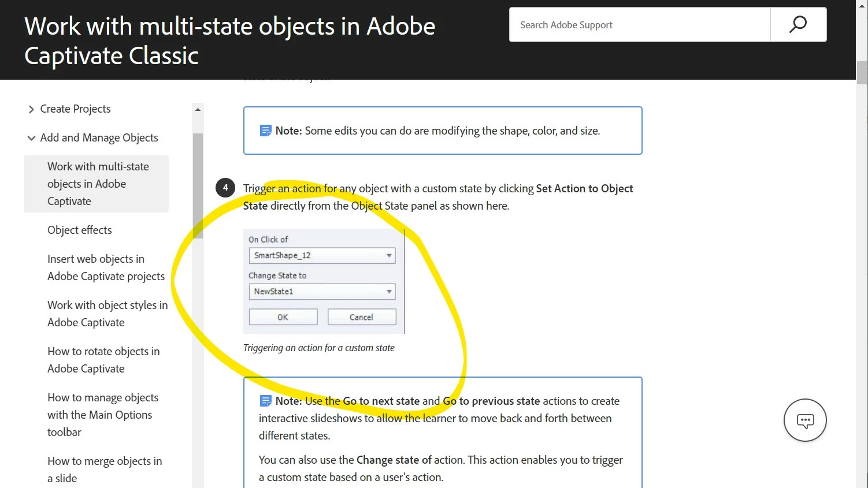Click the note icon beside 'Some edits'
Viewport: 868px width, 488px height.
pyautogui.click(x=265, y=131)
